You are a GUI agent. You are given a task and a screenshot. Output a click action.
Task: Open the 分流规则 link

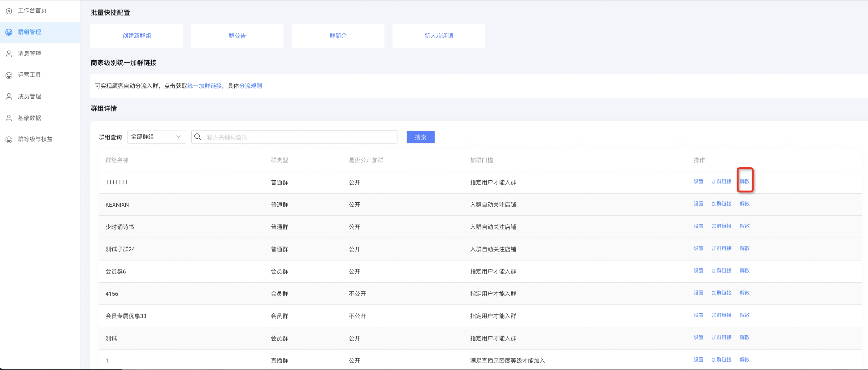click(251, 86)
